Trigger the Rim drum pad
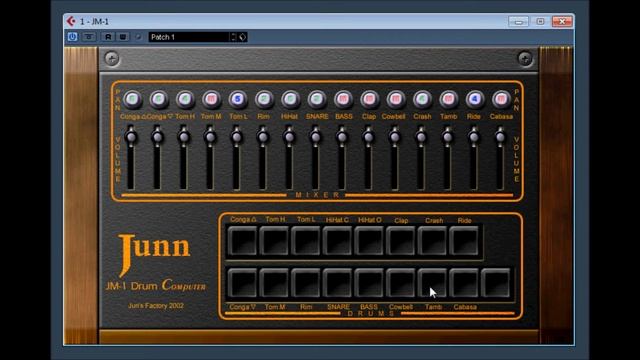Screen dimensions: 640x360 point(306,282)
